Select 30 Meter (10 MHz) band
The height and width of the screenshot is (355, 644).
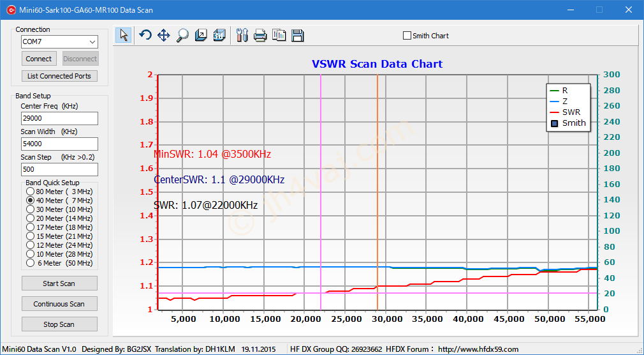(x=31, y=210)
